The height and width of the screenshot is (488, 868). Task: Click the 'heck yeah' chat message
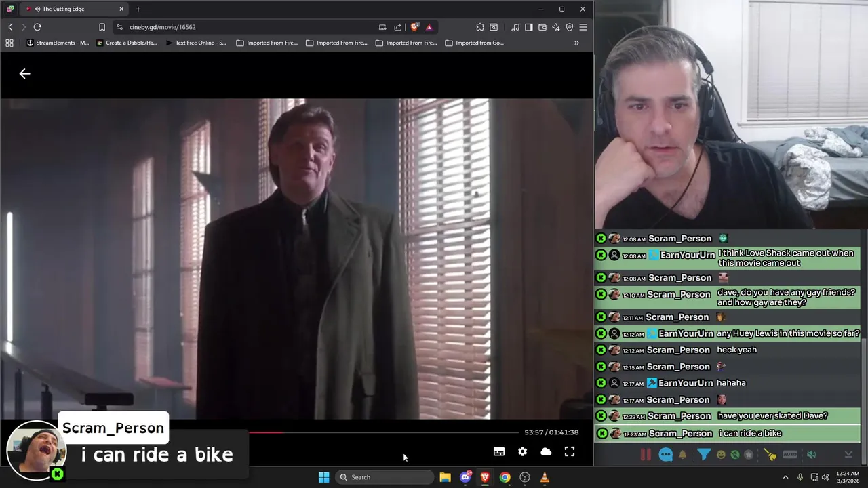(736, 350)
